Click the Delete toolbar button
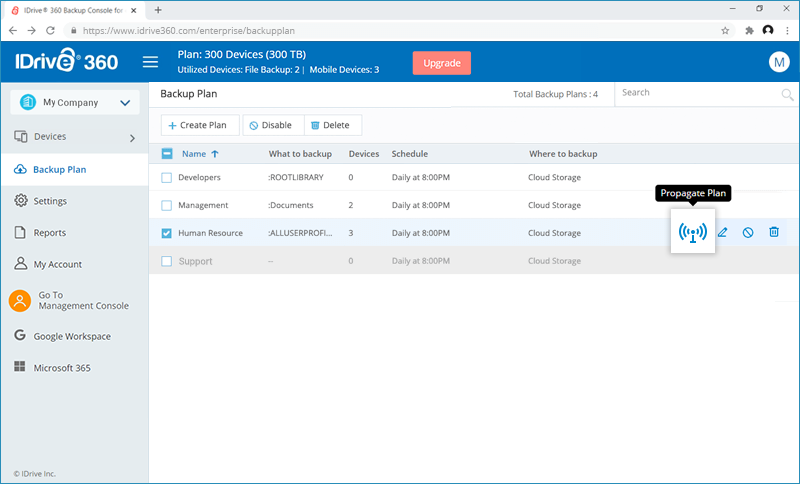This screenshot has width=800, height=484. tap(333, 125)
